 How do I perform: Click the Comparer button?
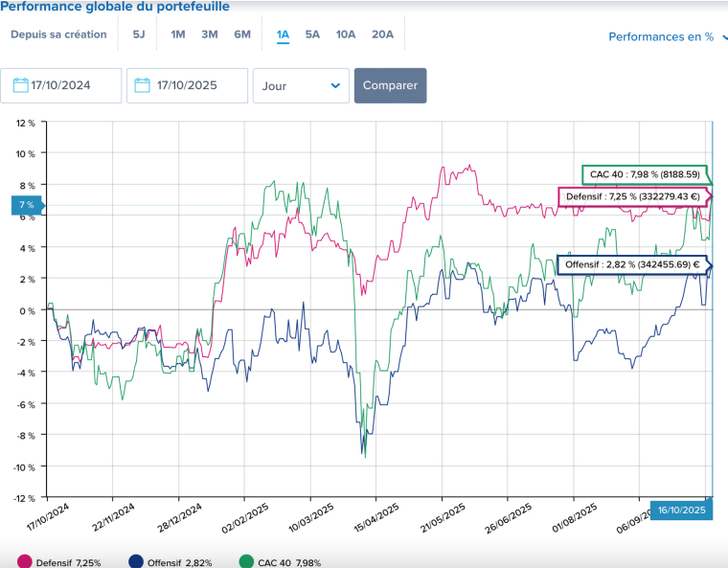tap(390, 85)
